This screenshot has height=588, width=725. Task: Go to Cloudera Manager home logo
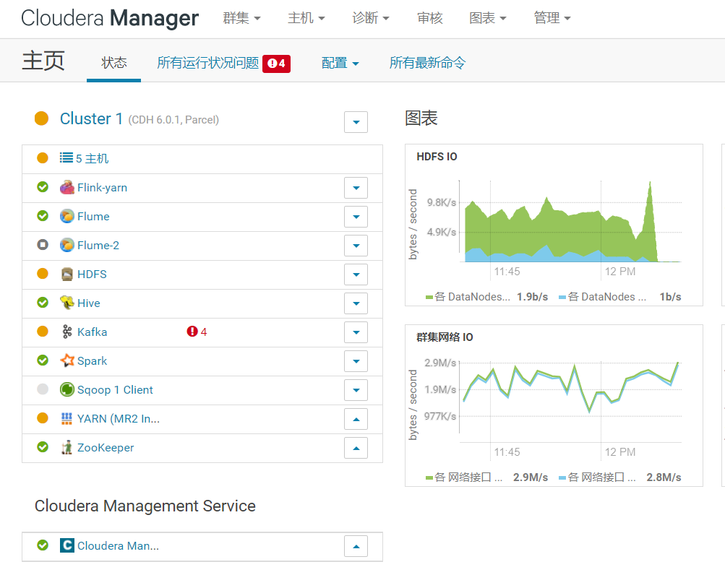coord(110,19)
